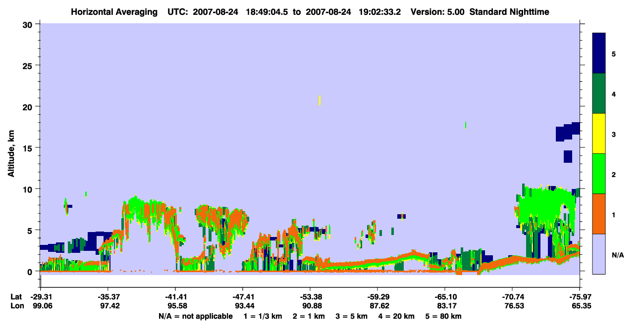644x330 pixels.
Task: Click the dark blue colorbar segment labeled 5
Action: pos(599,53)
